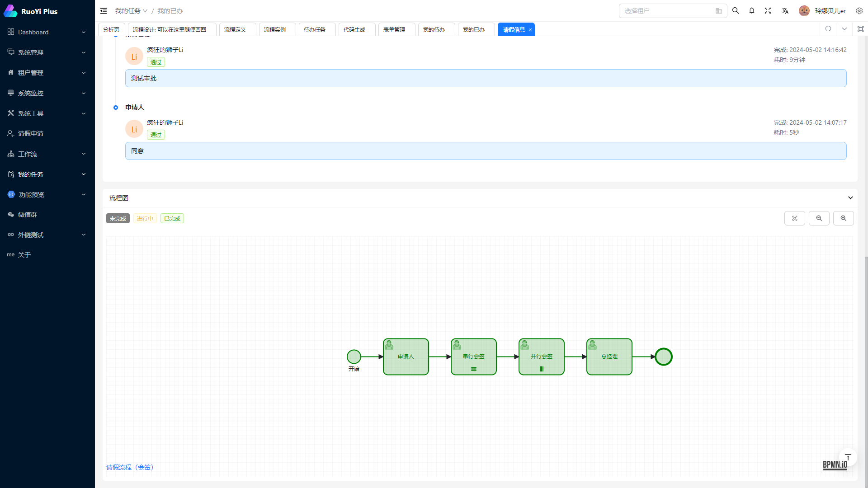
Task: Expand the 系统工具 sidebar menu
Action: pyautogui.click(x=47, y=113)
